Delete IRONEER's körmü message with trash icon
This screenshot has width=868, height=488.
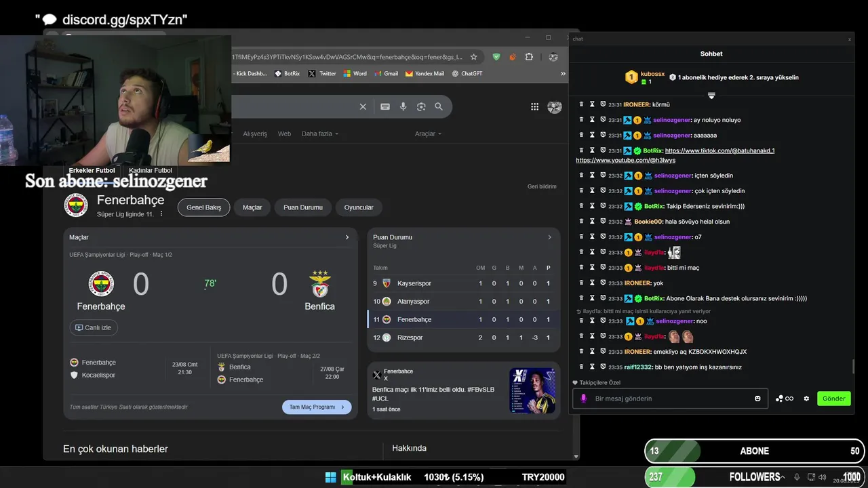pos(581,104)
